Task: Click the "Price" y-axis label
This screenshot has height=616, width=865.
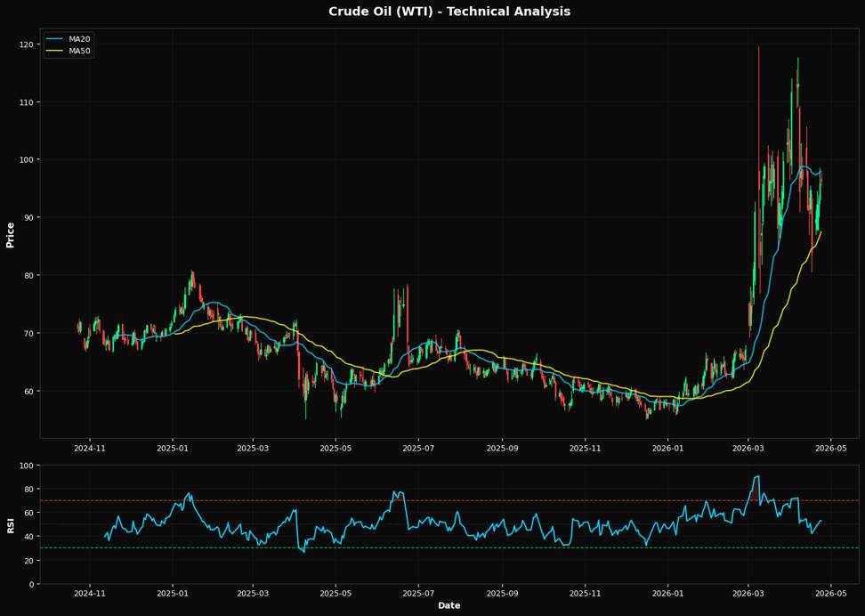Action: click(x=10, y=235)
